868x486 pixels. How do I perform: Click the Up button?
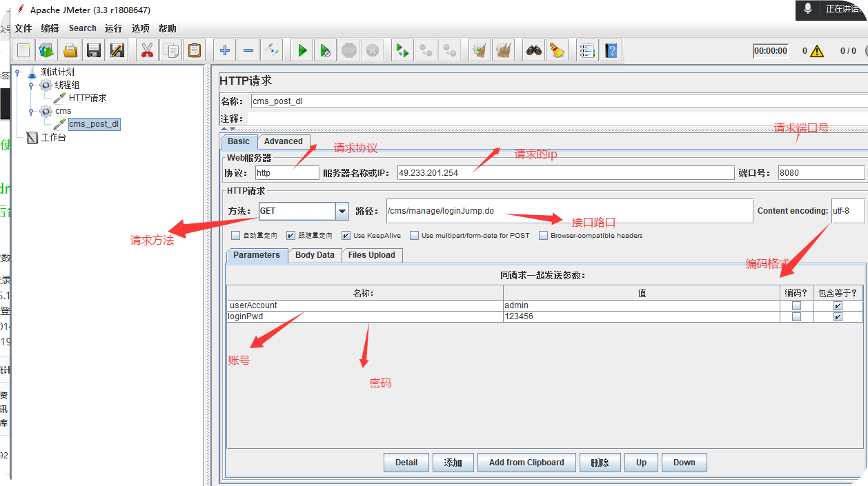tap(642, 463)
